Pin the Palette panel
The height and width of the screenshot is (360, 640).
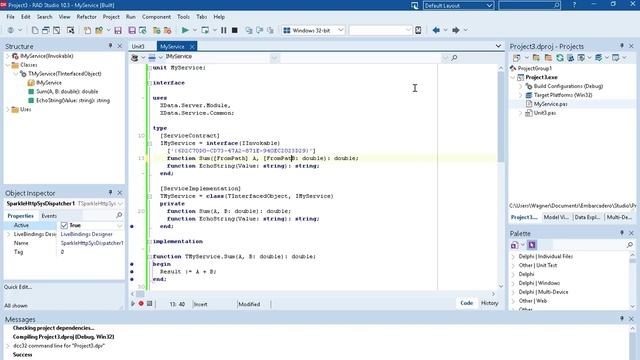pos(622,233)
